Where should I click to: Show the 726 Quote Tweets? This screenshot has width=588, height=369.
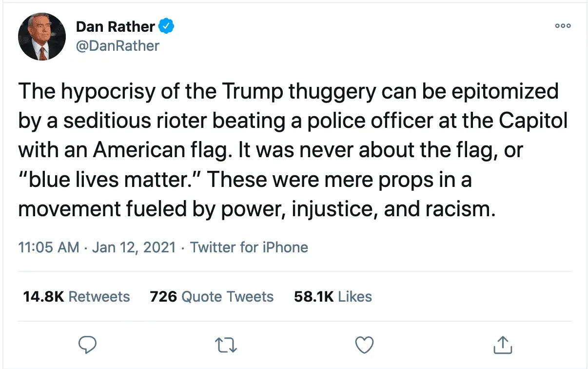point(212,297)
